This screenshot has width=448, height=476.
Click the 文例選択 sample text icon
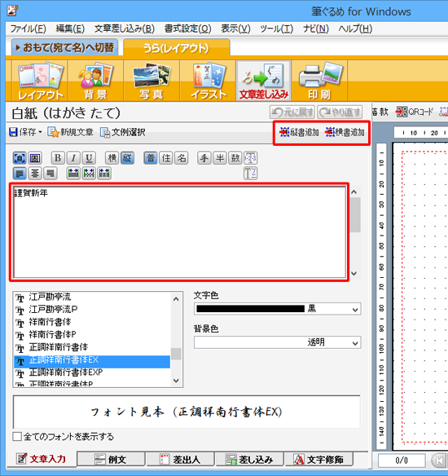(x=122, y=132)
